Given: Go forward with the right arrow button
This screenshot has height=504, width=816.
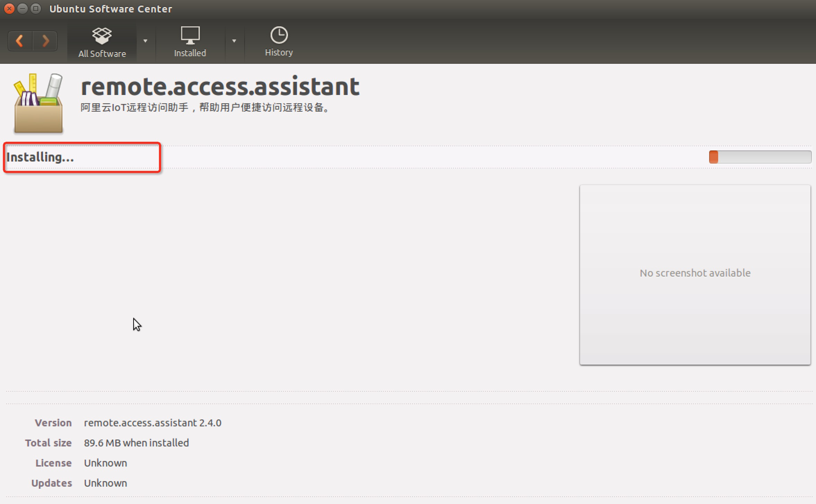Looking at the screenshot, I should pos(45,41).
